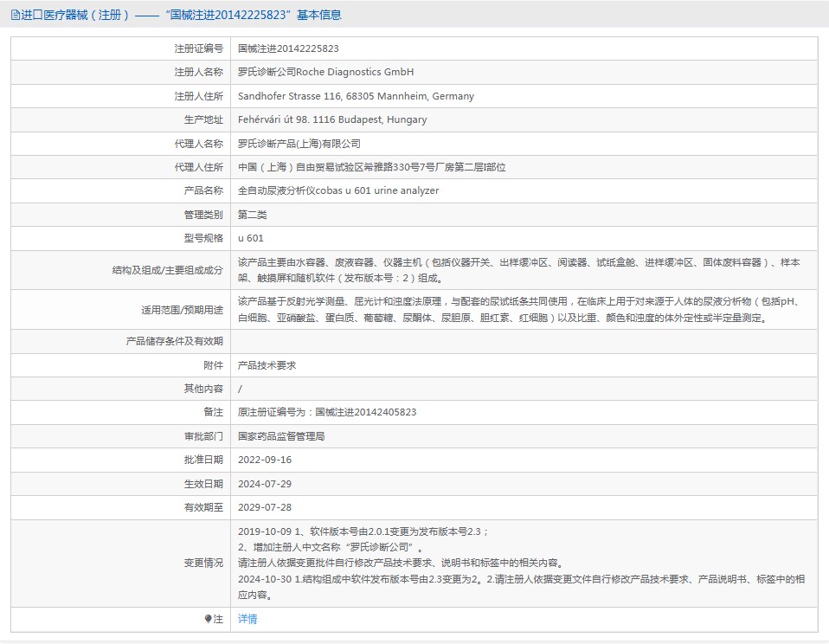Select agent name 罗氏诊断产品(上海)有限公司
829x644 pixels.
pyautogui.click(x=299, y=144)
